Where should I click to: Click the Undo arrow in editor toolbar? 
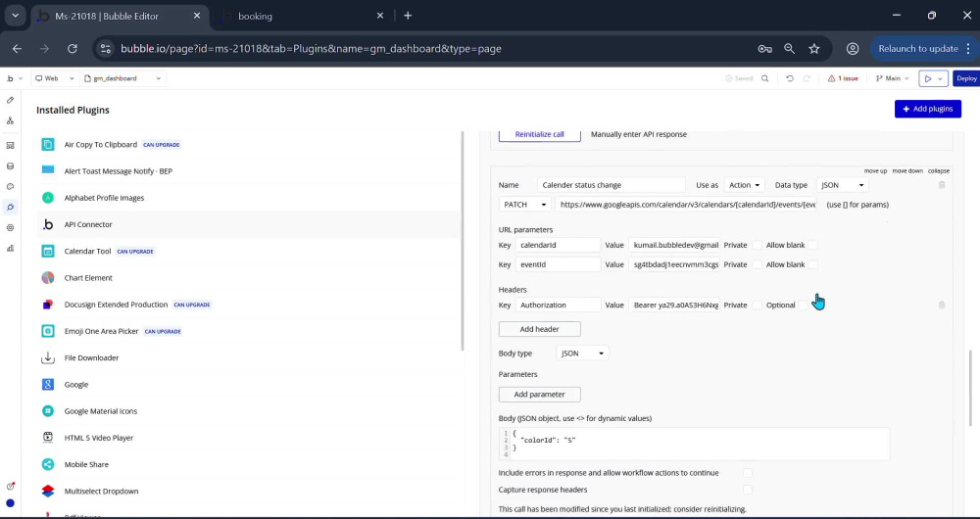tap(790, 78)
